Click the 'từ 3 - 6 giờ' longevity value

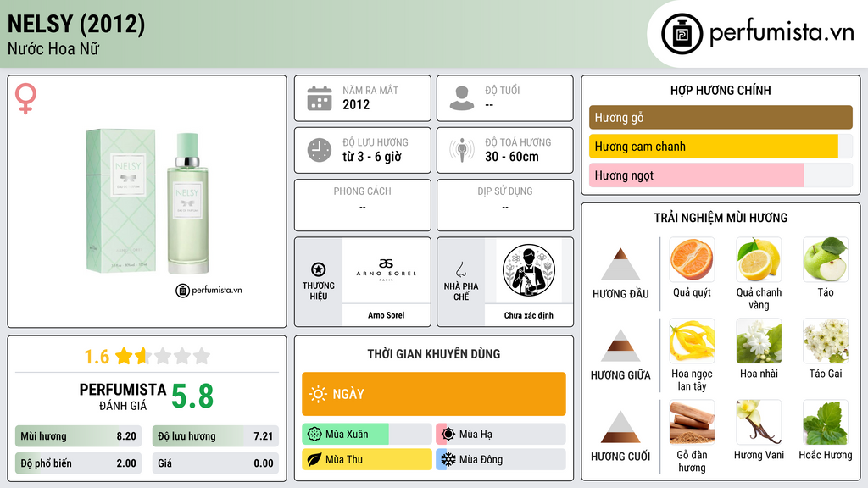click(x=372, y=157)
